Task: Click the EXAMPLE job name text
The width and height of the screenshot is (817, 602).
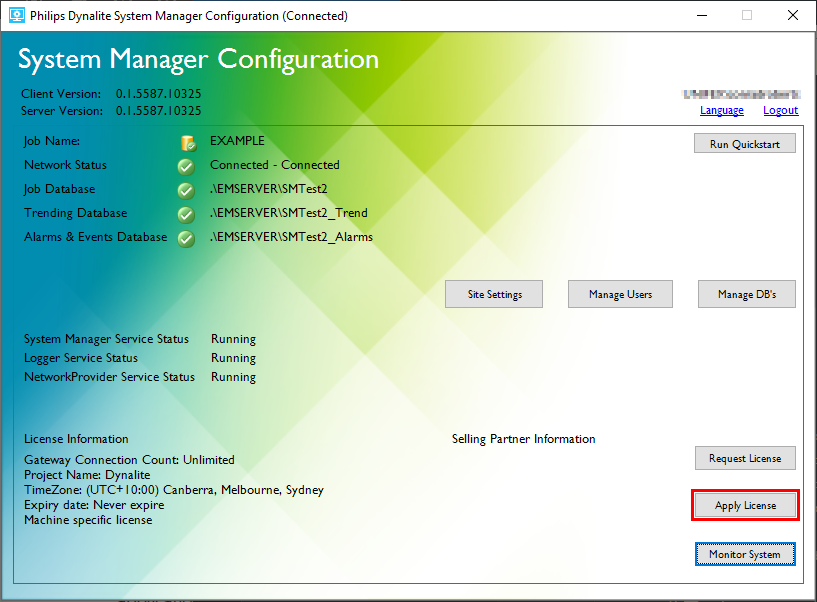Action: 237,141
